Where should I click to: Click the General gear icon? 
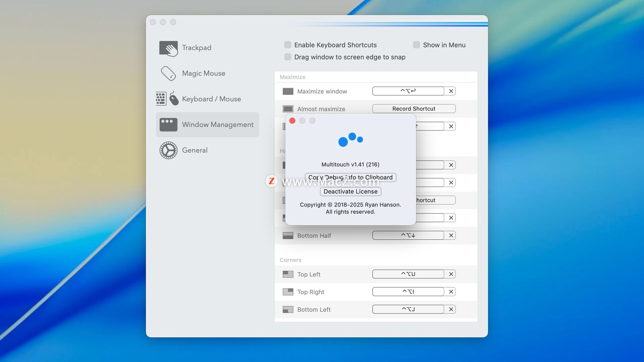tap(168, 150)
